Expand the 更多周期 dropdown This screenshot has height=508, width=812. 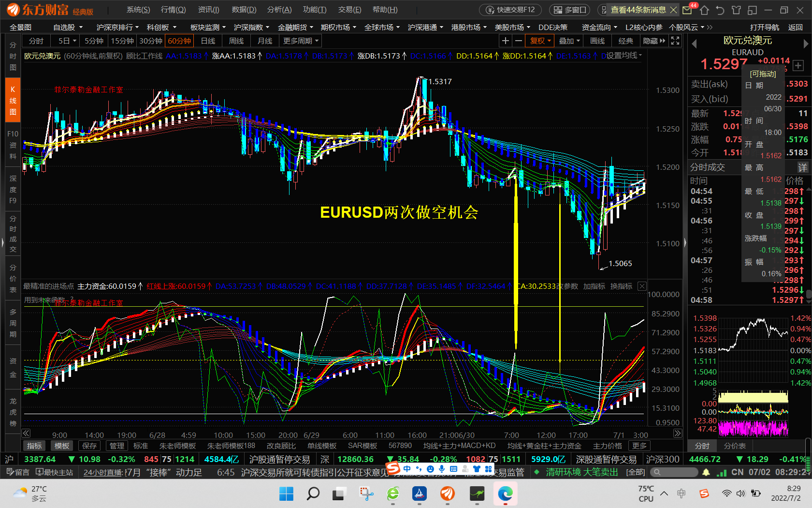[301, 41]
